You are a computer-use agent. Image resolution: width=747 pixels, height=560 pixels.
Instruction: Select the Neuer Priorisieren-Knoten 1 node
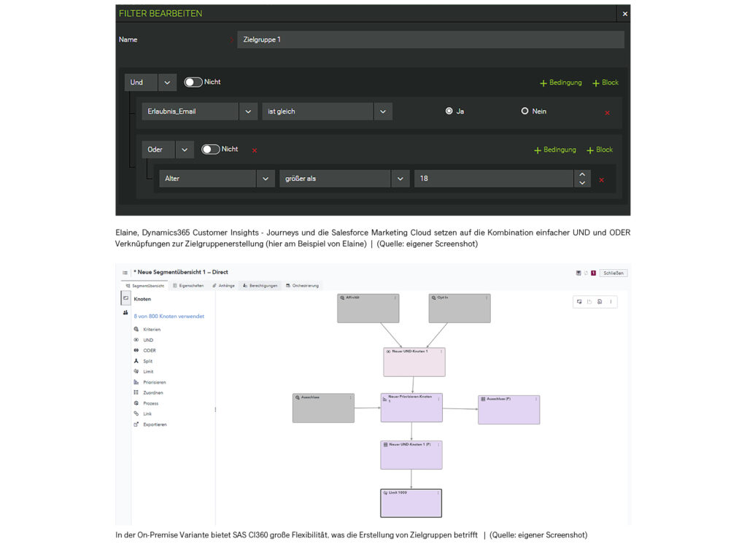(x=411, y=408)
